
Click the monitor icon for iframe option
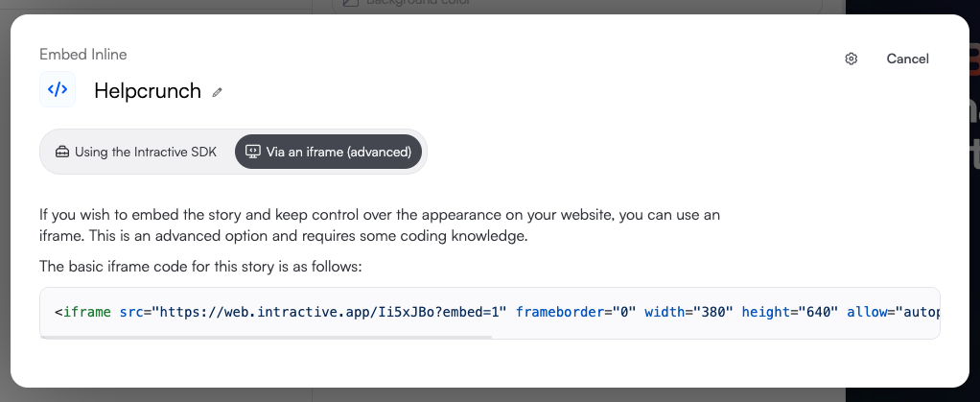coord(253,152)
